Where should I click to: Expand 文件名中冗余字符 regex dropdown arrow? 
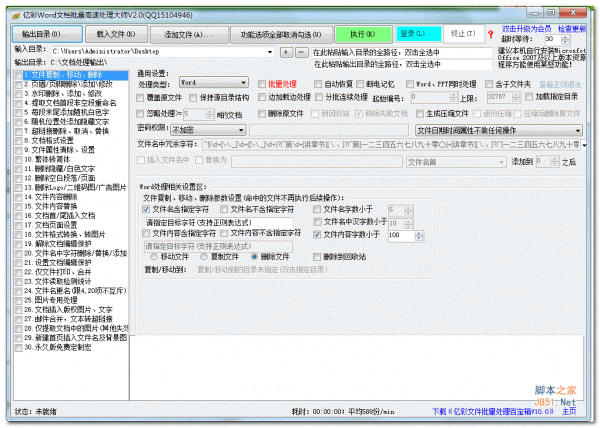point(584,145)
